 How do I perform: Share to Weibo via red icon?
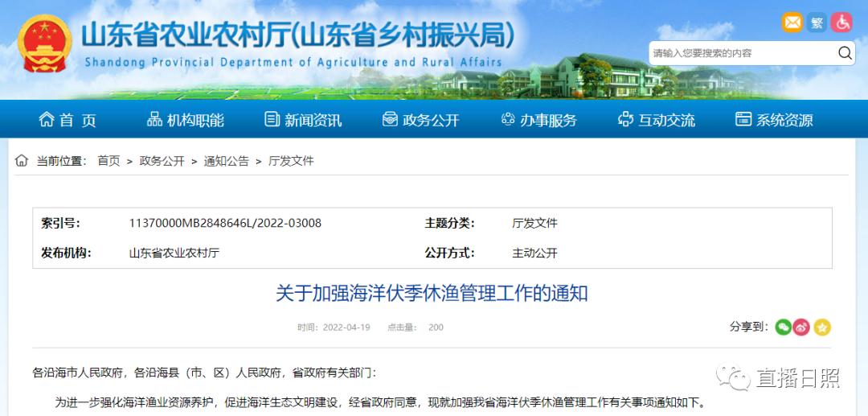click(x=801, y=327)
